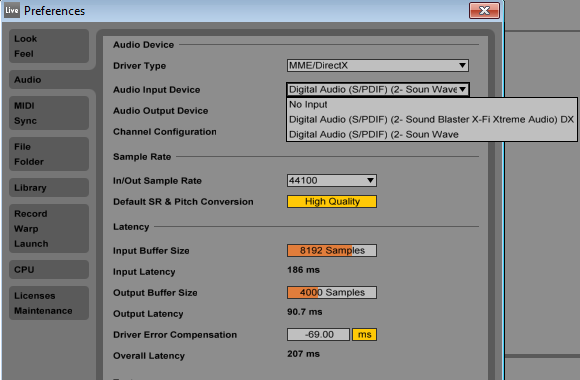Click the Output Buffer Size slider
Image resolution: width=580 pixels, height=380 pixels.
332,293
